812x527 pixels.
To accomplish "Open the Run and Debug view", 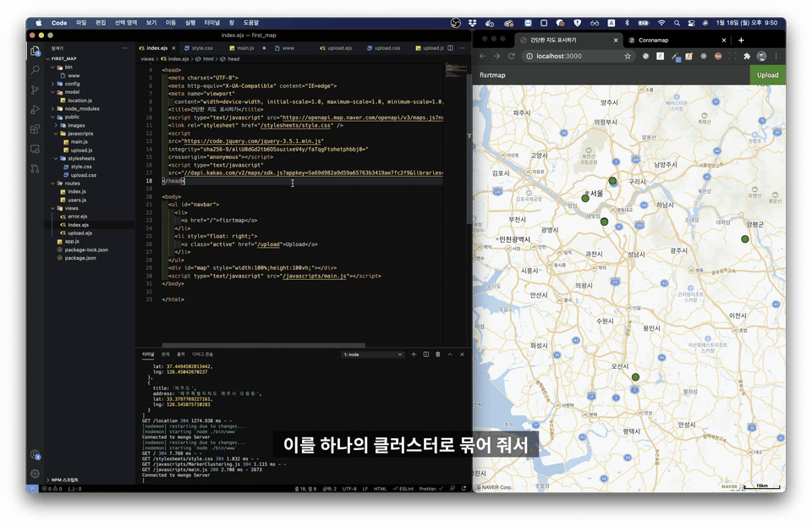I will pos(36,109).
